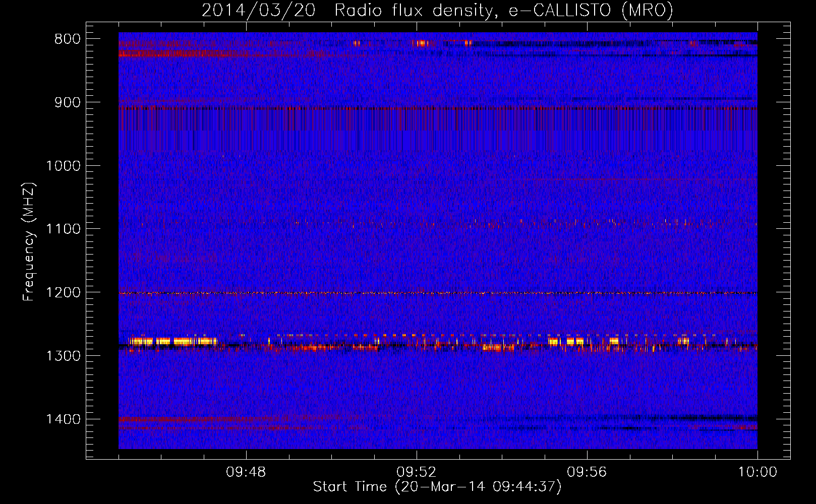Image resolution: width=816 pixels, height=504 pixels.
Task: Select the 1000 frequency axis label
Action: click(63, 166)
